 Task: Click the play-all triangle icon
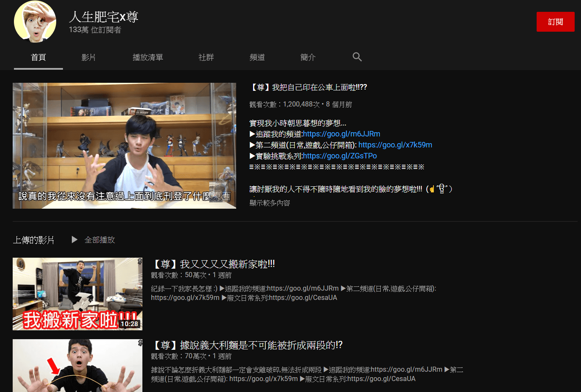click(x=74, y=240)
